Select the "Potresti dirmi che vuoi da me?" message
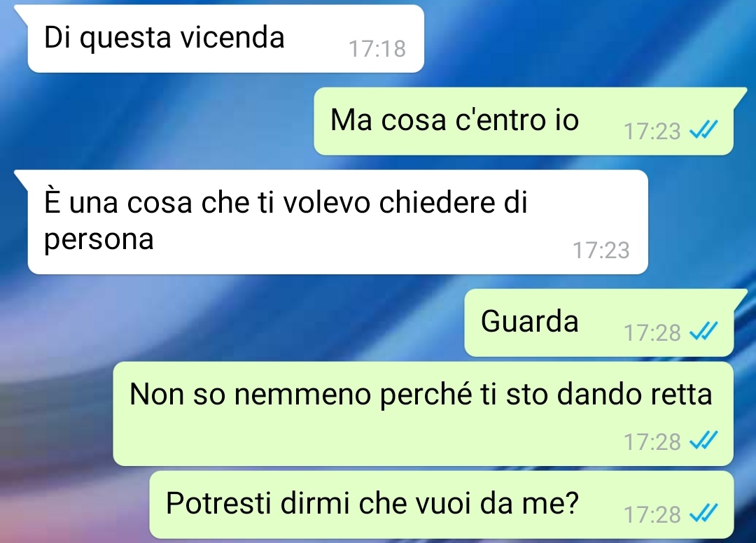The width and height of the screenshot is (756, 543). pos(442,505)
